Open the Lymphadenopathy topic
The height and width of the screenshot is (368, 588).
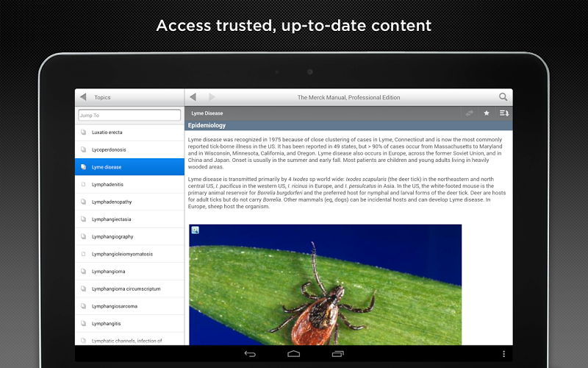[130, 202]
